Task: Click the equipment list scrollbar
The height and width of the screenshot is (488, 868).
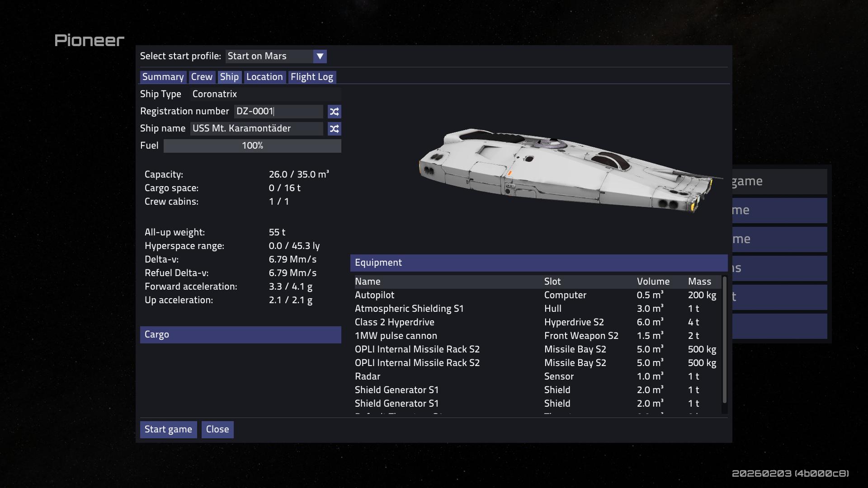Action: (724, 340)
